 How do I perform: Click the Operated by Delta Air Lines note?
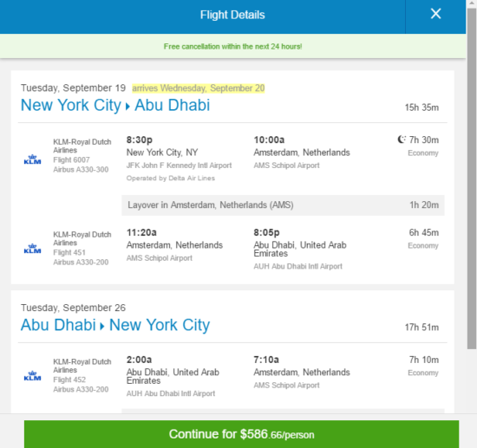(x=171, y=179)
